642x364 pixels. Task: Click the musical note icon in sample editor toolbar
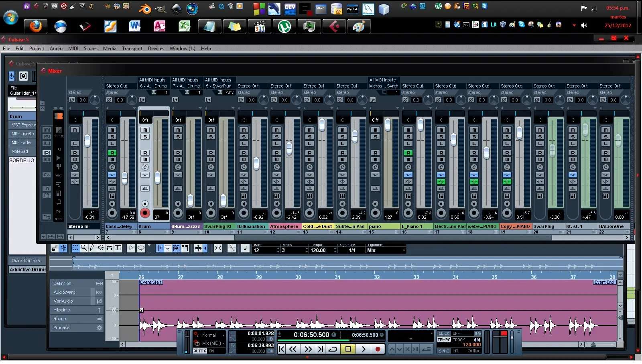tap(246, 248)
